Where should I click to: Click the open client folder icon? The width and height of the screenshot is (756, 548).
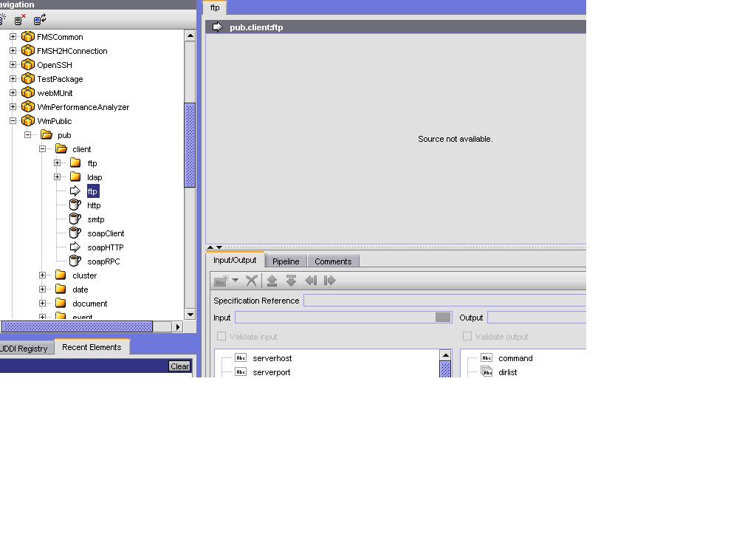[61, 148]
